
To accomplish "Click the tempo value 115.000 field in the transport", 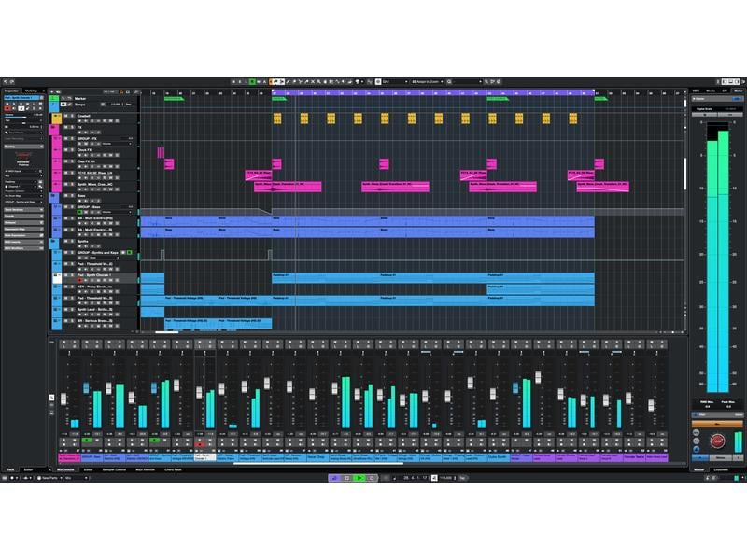I will 445,478.
